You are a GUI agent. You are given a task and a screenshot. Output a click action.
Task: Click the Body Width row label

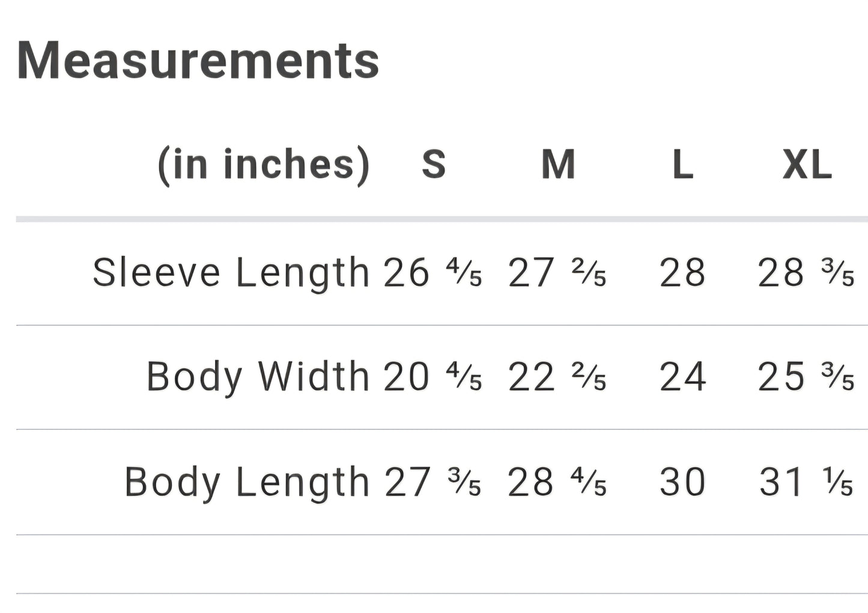coord(258,377)
